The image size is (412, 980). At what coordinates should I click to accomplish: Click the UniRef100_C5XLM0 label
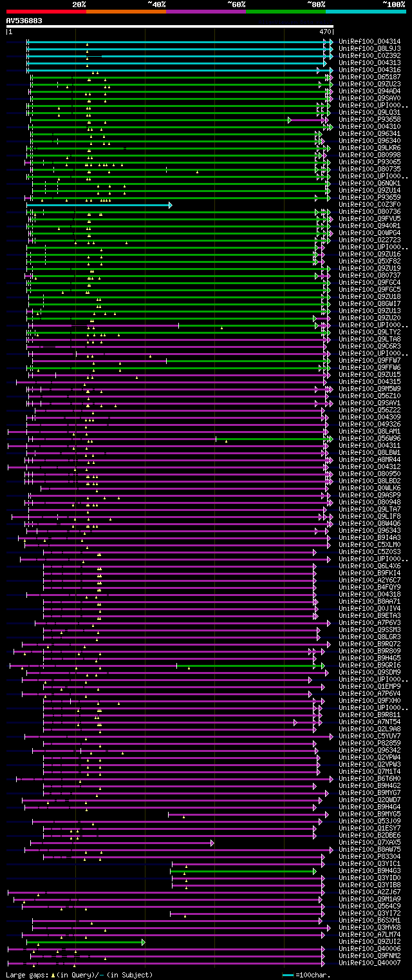[x=370, y=545]
